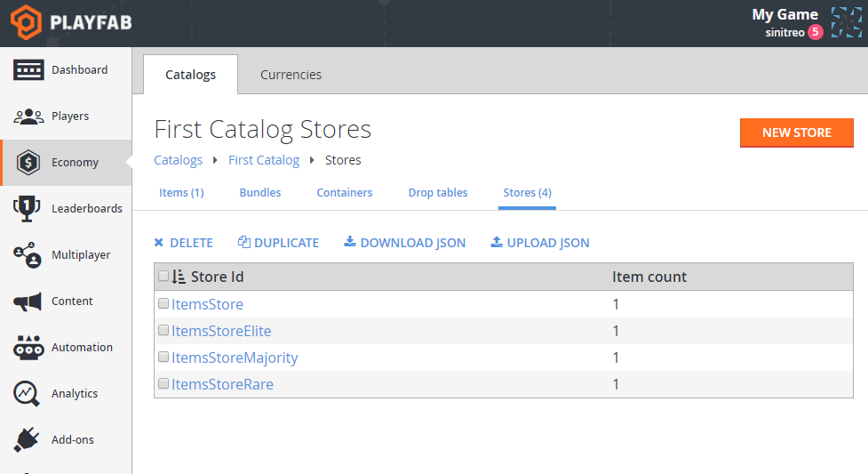This screenshot has height=474, width=868.
Task: Open the Content megaphone icon
Action: (x=28, y=301)
